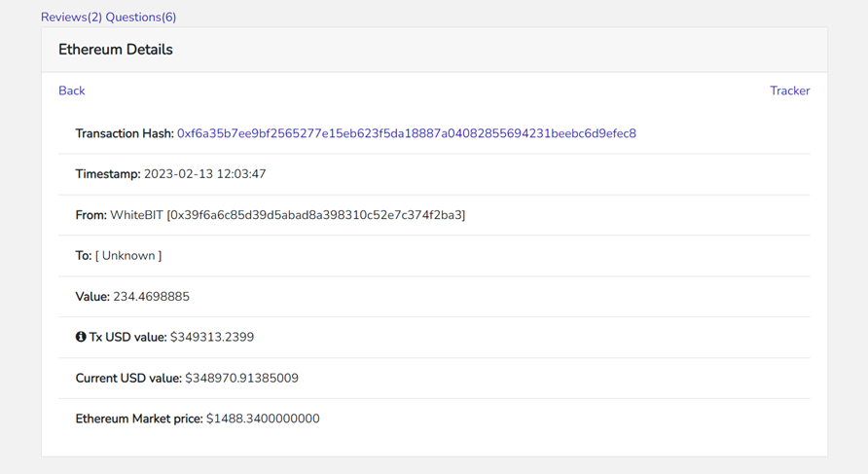This screenshot has height=474, width=868.
Task: Click the [ Unknown ] recipient text
Action: pos(128,256)
